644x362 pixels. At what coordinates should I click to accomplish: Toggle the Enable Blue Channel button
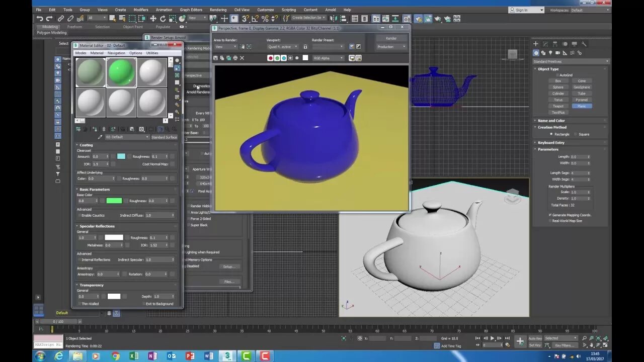point(284,58)
